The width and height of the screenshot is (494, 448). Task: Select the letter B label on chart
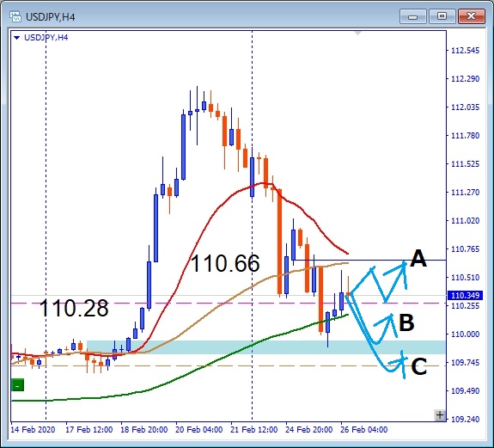pyautogui.click(x=406, y=322)
